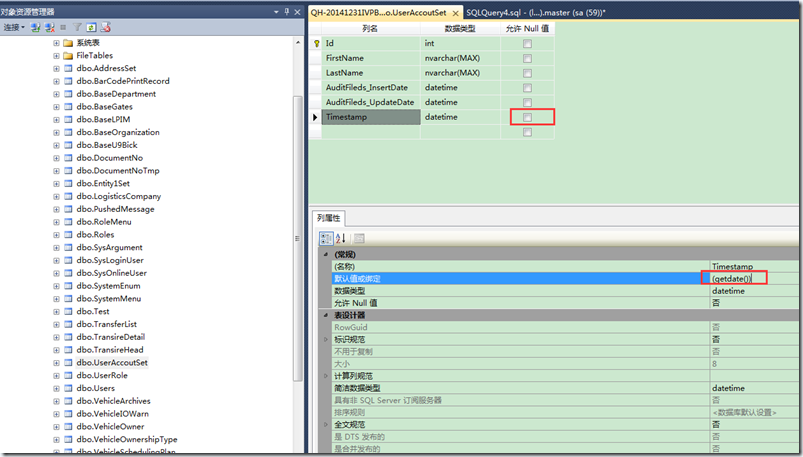Expand the 计算列规范 property
The width and height of the screenshot is (803, 457).
326,376
